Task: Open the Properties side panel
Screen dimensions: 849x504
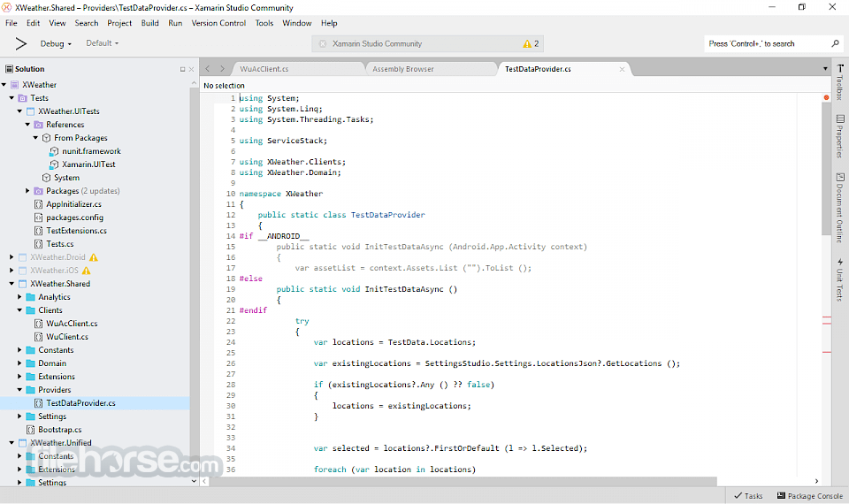Action: pyautogui.click(x=840, y=136)
